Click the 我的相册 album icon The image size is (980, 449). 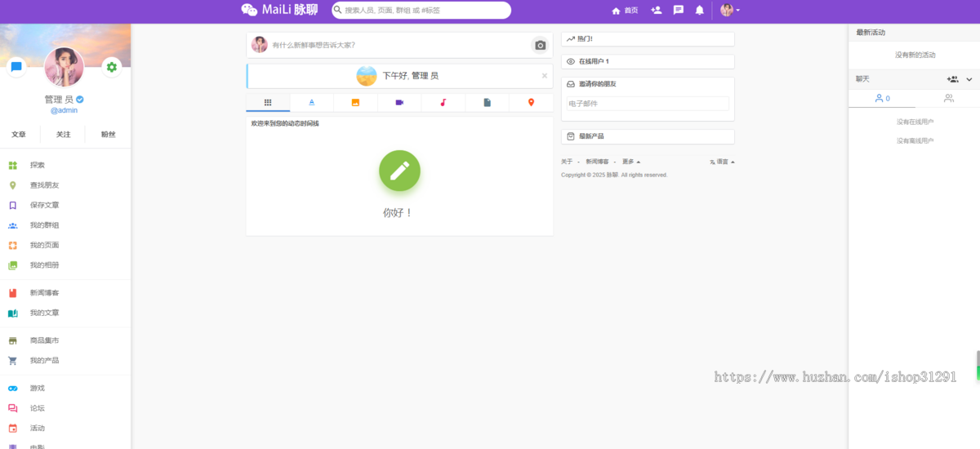click(x=12, y=265)
